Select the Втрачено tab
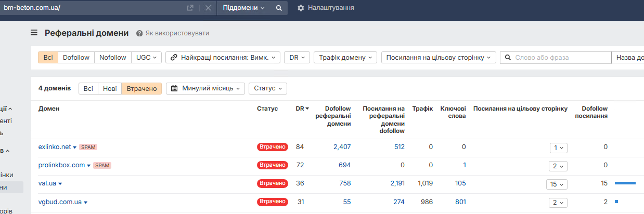 [x=141, y=89]
